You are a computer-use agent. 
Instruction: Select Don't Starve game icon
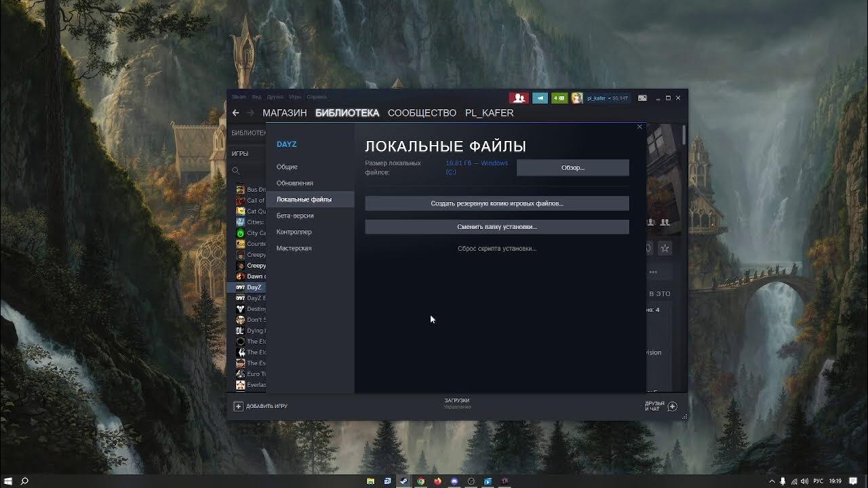pyautogui.click(x=240, y=320)
